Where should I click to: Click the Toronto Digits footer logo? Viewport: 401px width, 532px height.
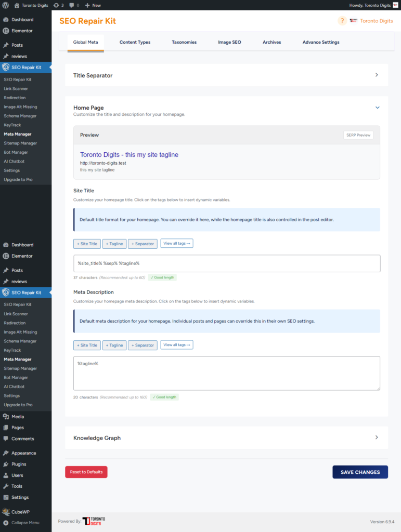94,521
